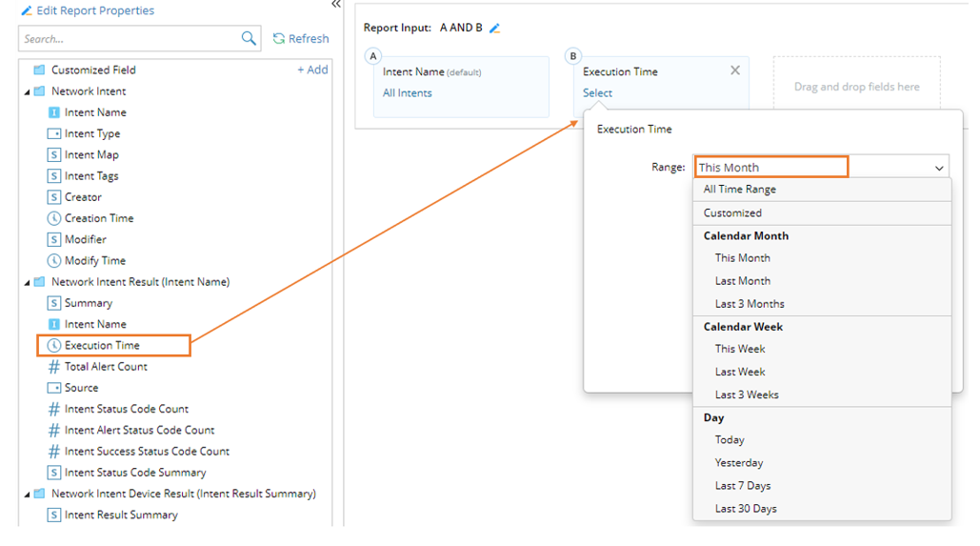Click the Intent Status Code Summary icon
The width and height of the screenshot is (980, 546).
pos(54,473)
